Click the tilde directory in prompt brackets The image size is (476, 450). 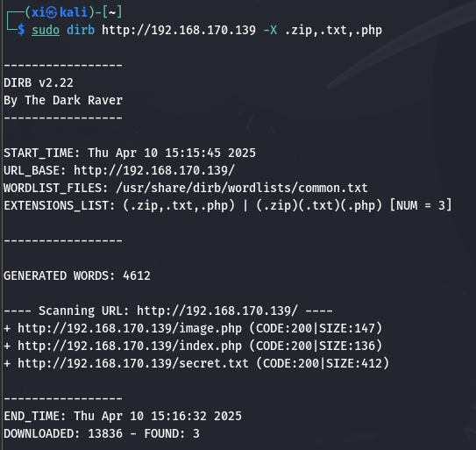pos(111,12)
